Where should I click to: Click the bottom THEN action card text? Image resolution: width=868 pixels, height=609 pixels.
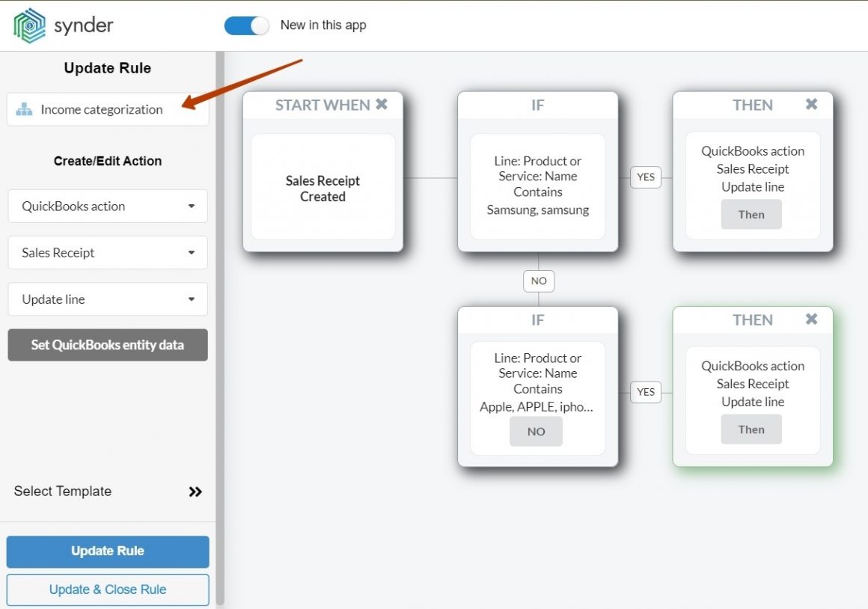pos(753,384)
